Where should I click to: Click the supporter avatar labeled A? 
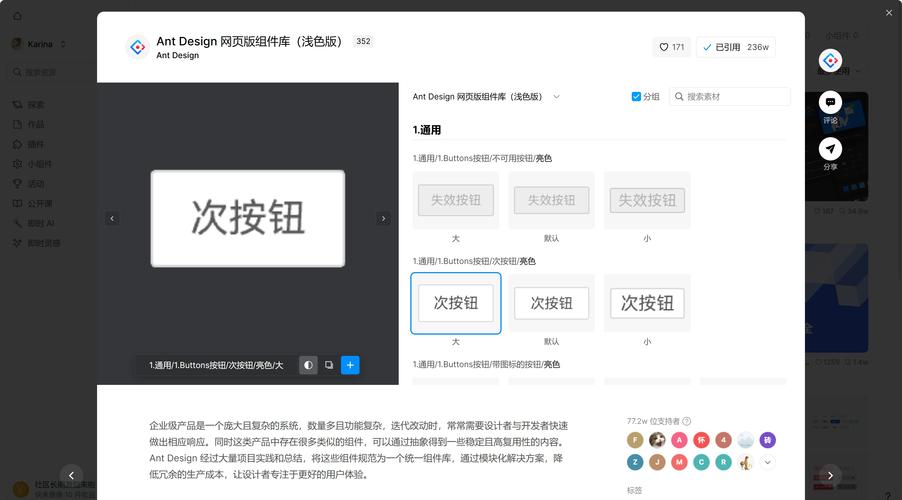[x=679, y=440]
